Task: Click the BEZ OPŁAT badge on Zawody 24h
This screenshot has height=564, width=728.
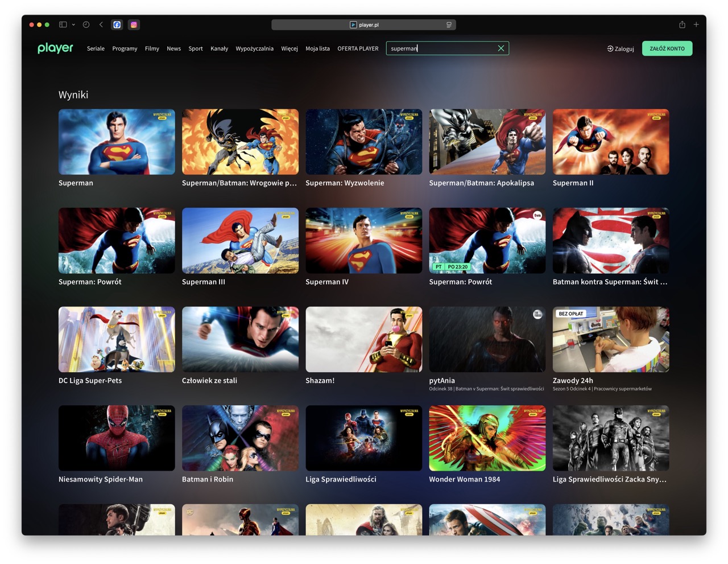Action: pos(570,314)
